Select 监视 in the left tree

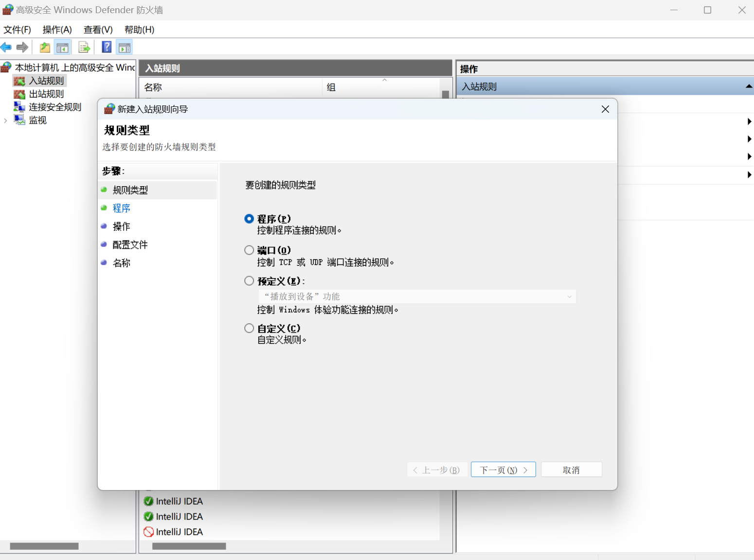coord(38,120)
